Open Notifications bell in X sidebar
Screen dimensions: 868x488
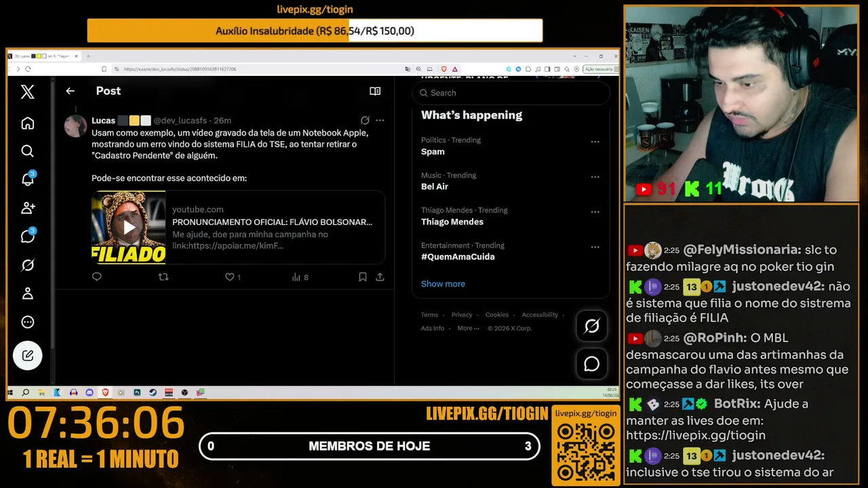(x=28, y=180)
